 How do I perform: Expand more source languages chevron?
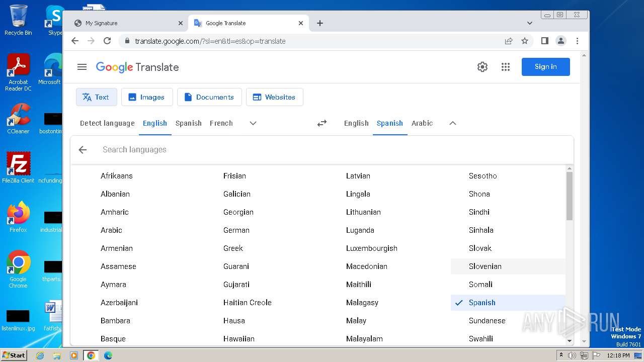253,123
